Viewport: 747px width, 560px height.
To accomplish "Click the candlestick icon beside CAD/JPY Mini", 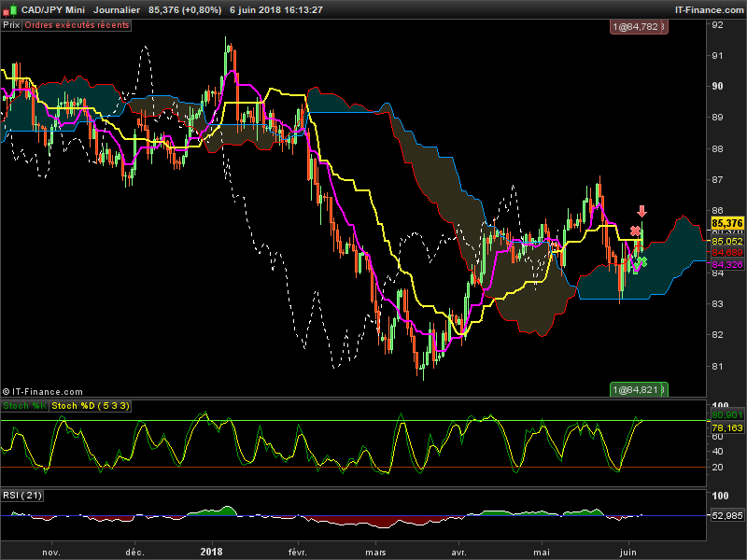I will 9,9.
